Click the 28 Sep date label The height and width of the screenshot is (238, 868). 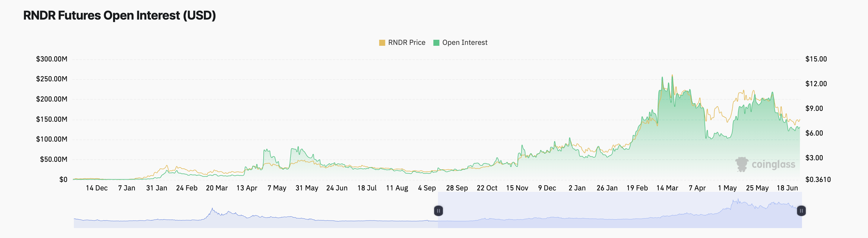[x=457, y=188]
